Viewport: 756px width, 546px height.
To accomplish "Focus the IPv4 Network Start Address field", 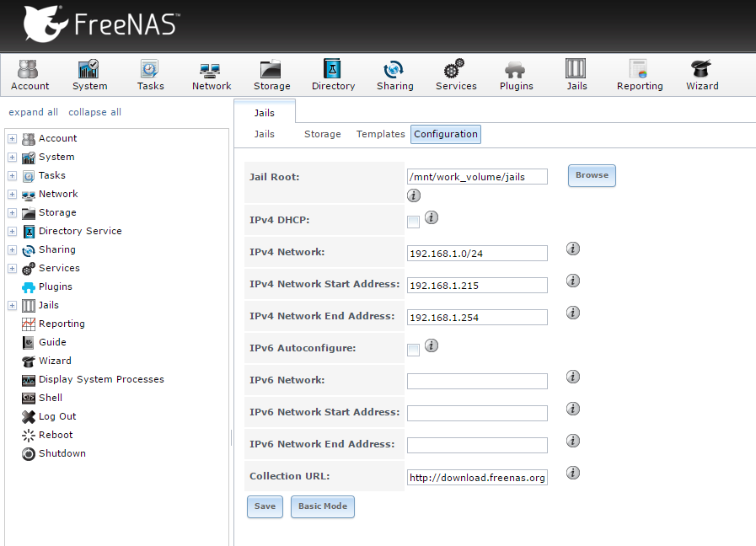I will tap(477, 285).
